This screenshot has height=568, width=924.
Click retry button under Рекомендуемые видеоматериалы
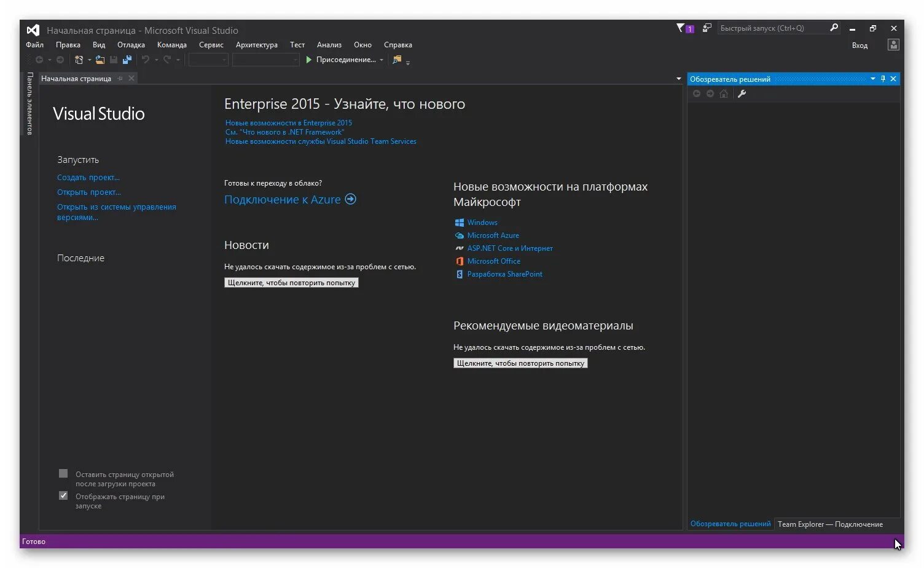click(520, 363)
